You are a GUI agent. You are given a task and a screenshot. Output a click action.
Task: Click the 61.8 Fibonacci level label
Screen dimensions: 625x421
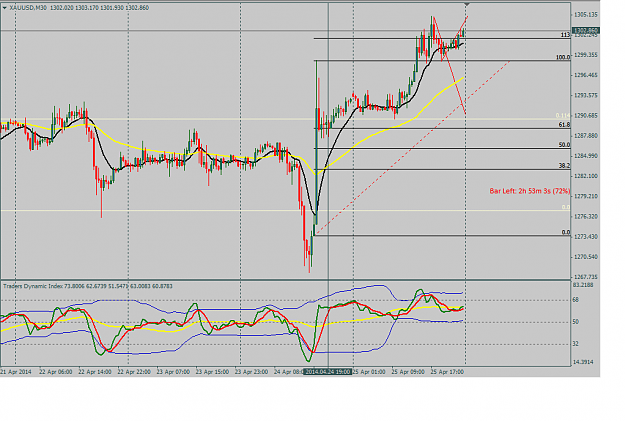(564, 125)
